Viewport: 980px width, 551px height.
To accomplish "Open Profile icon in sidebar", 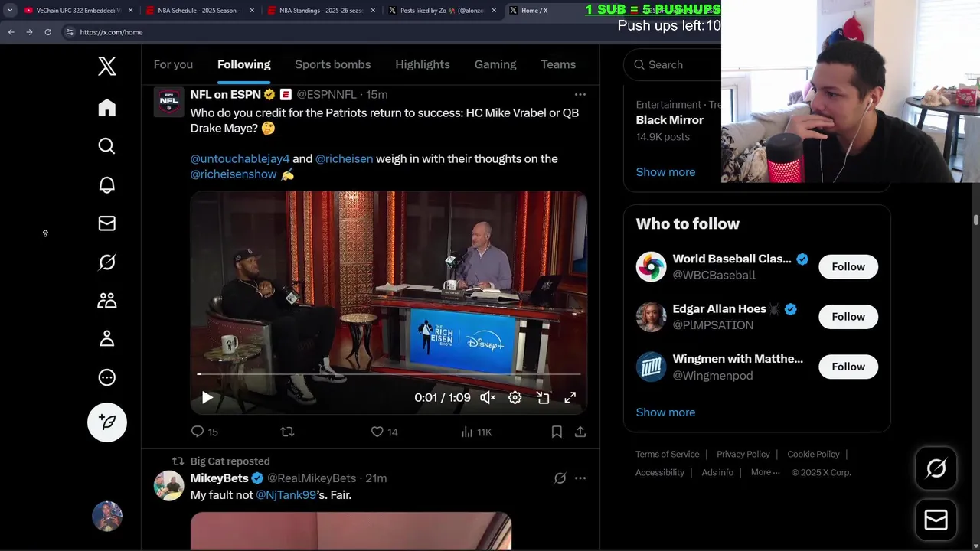I will 107,339.
